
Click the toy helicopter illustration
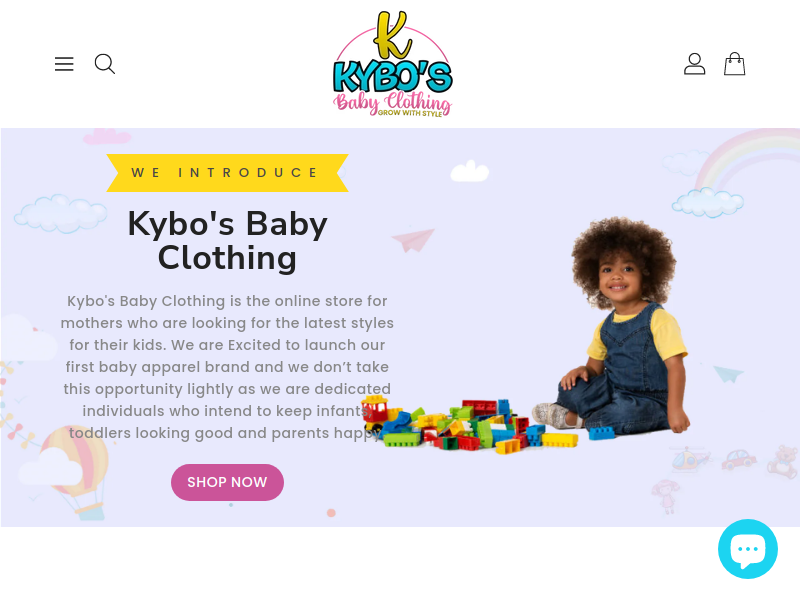tap(690, 458)
